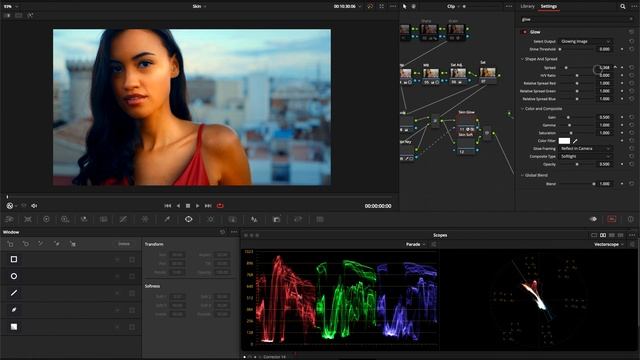This screenshot has width=640, height=360.
Task: Toggle the Glow effect enable switch
Action: pyautogui.click(x=525, y=32)
